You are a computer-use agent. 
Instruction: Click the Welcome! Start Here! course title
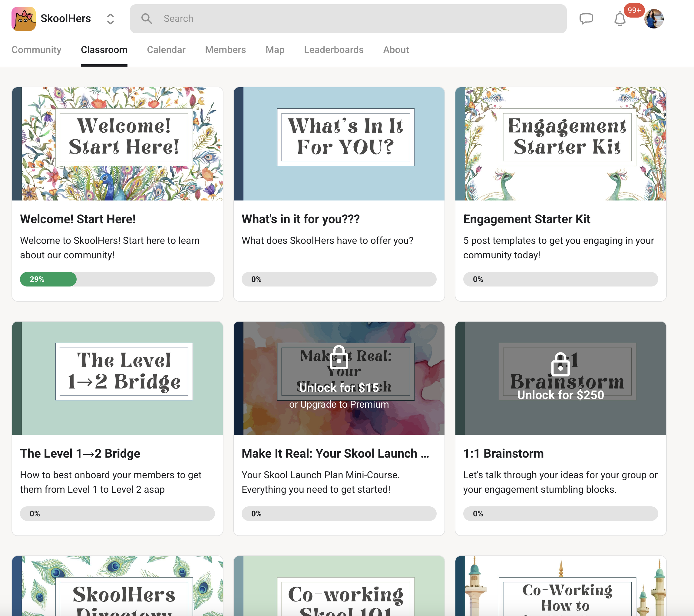(78, 219)
